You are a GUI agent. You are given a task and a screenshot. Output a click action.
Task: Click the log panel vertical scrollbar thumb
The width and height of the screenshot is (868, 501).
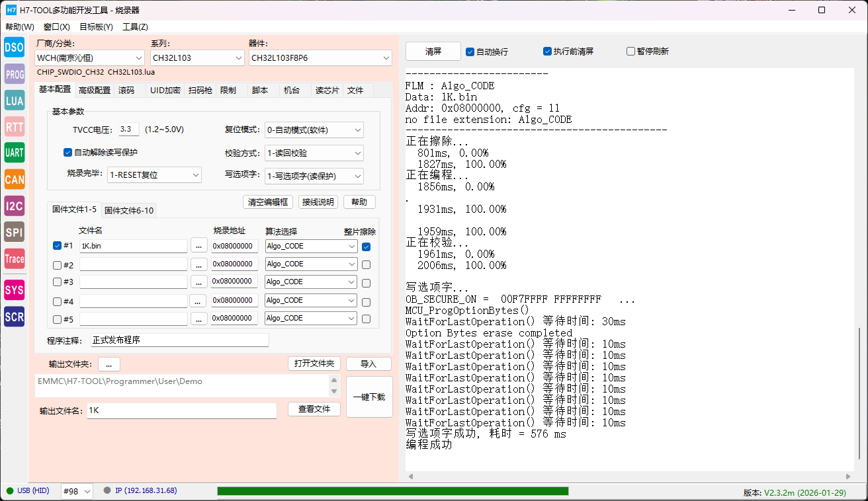coord(859,394)
